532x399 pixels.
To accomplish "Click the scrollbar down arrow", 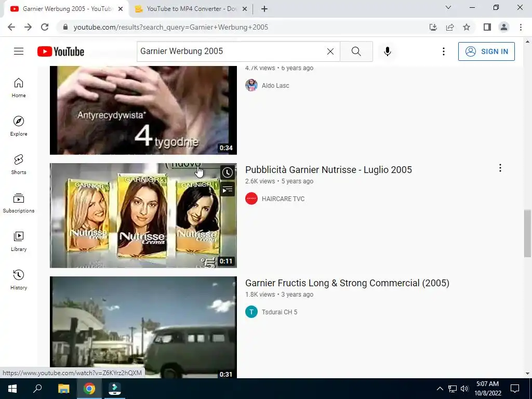I will click(x=527, y=374).
